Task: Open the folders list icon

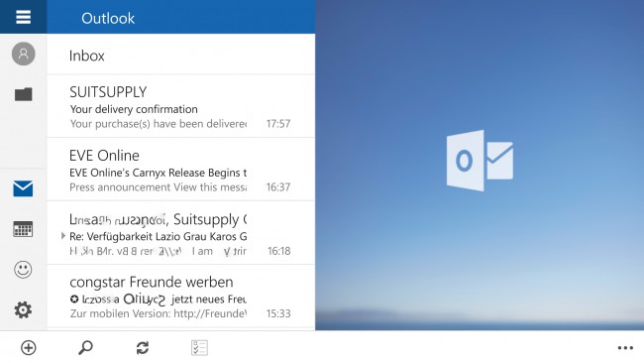Action: click(24, 94)
